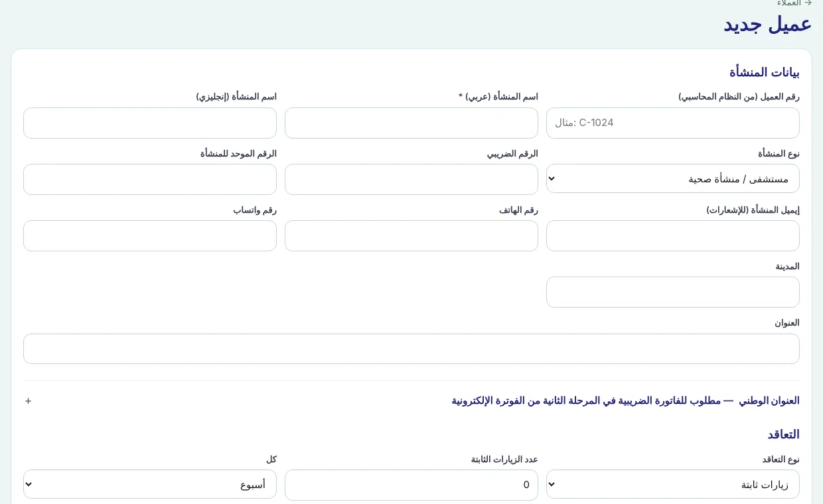Open the نوع التعاقد dropdown

[673, 484]
